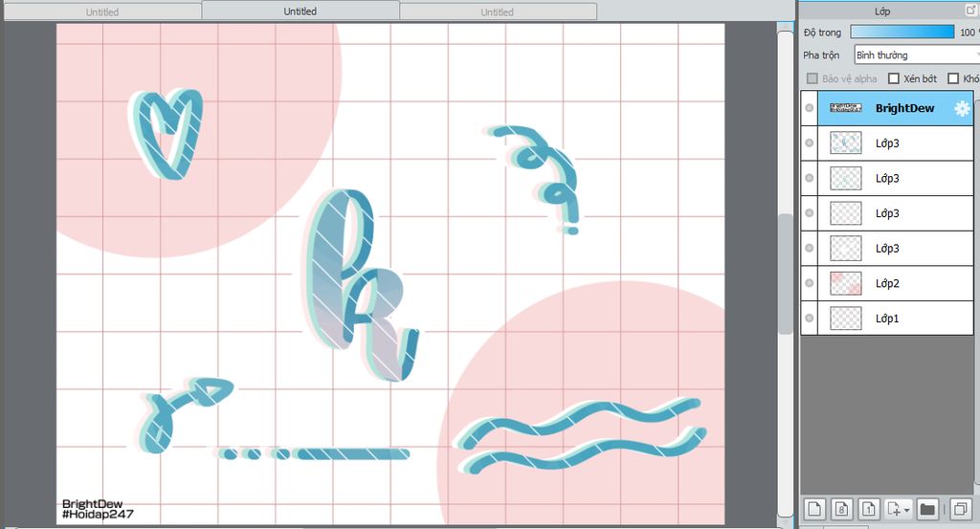Click the canvas vertical scrollbar thumb

tap(786, 275)
